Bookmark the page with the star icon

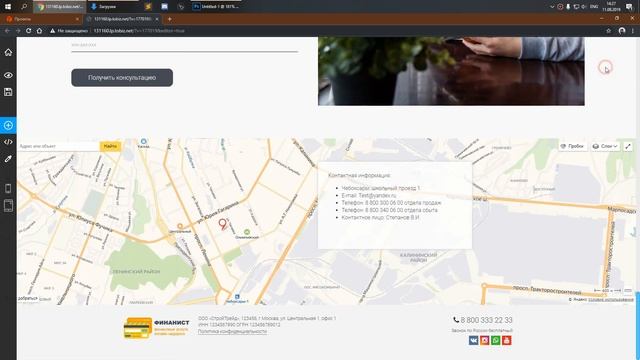click(609, 31)
